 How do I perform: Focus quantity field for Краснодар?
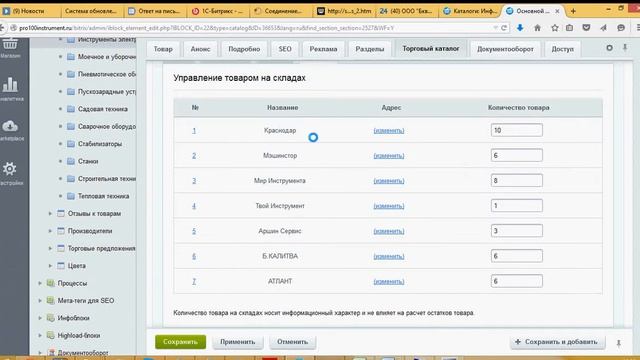(x=517, y=130)
